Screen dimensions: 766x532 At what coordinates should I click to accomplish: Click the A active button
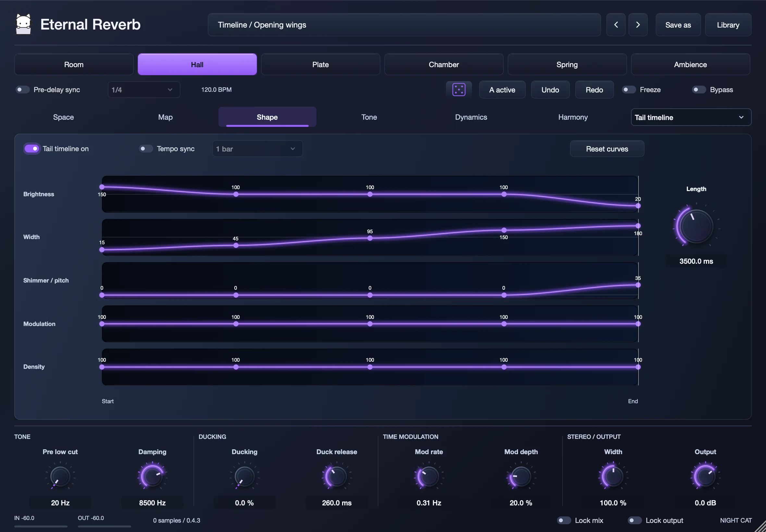point(502,90)
